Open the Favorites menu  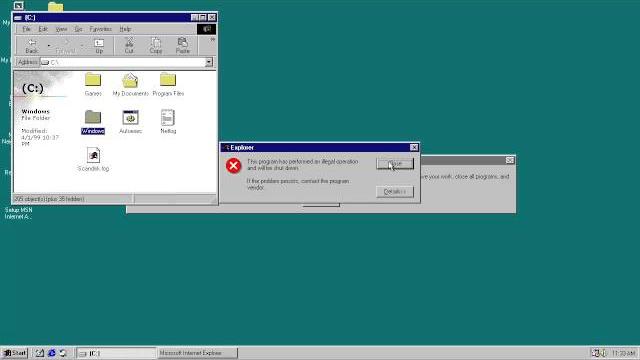point(100,29)
